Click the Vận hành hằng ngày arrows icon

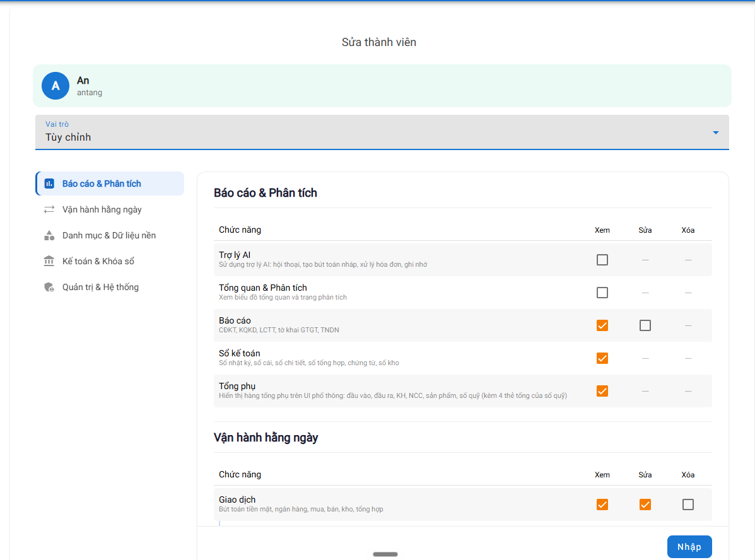point(49,209)
